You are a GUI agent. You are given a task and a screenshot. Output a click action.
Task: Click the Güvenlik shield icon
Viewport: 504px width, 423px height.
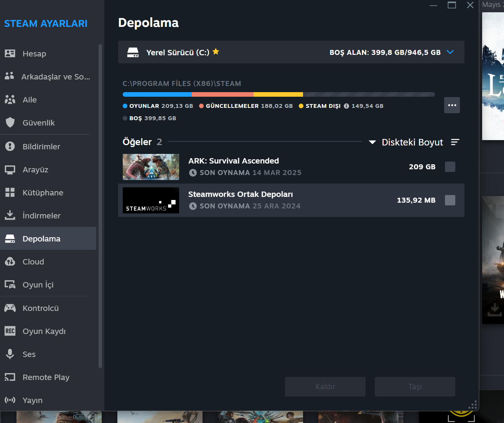click(10, 122)
